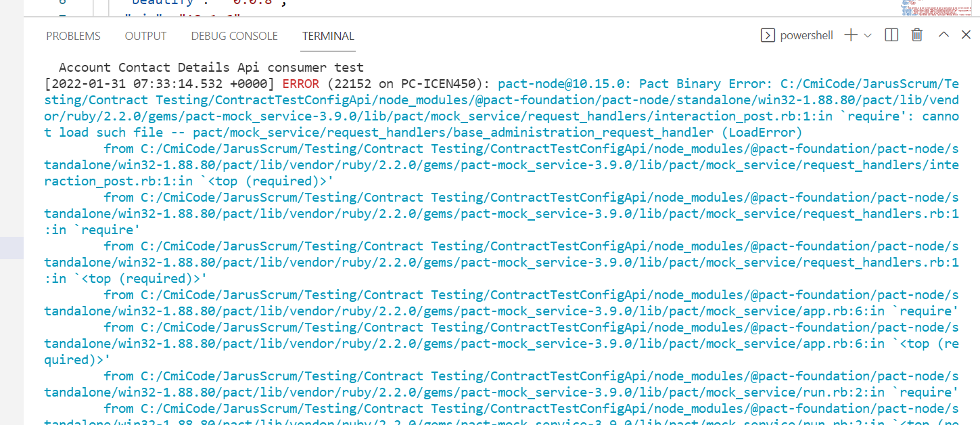Select the TERMINAL tab
Image resolution: width=980 pixels, height=425 pixels.
coord(327,36)
